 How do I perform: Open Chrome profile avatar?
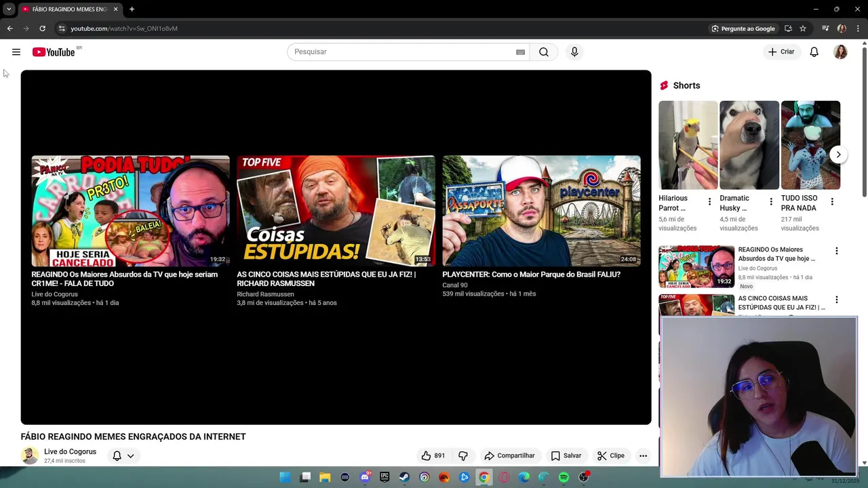pos(842,28)
